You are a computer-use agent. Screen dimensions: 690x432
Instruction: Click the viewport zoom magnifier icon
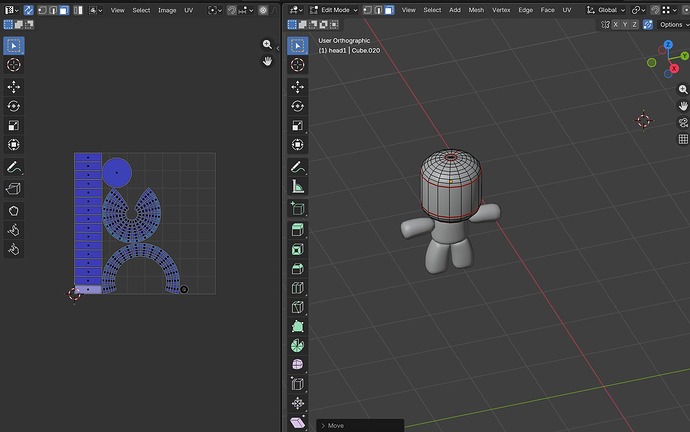(683, 89)
